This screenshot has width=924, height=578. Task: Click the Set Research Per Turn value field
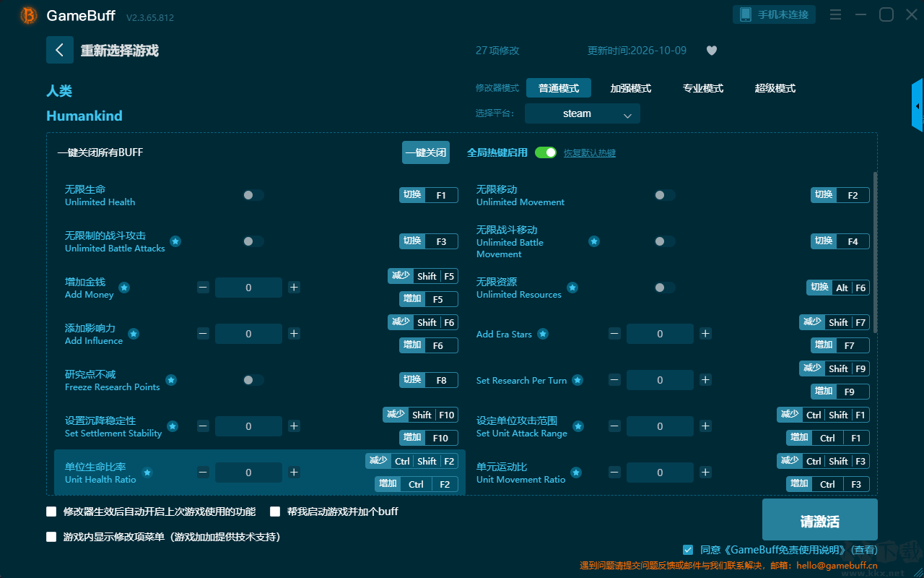point(660,380)
